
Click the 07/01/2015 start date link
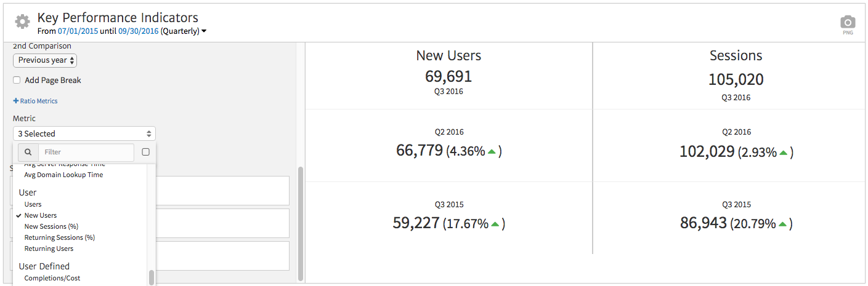click(78, 31)
